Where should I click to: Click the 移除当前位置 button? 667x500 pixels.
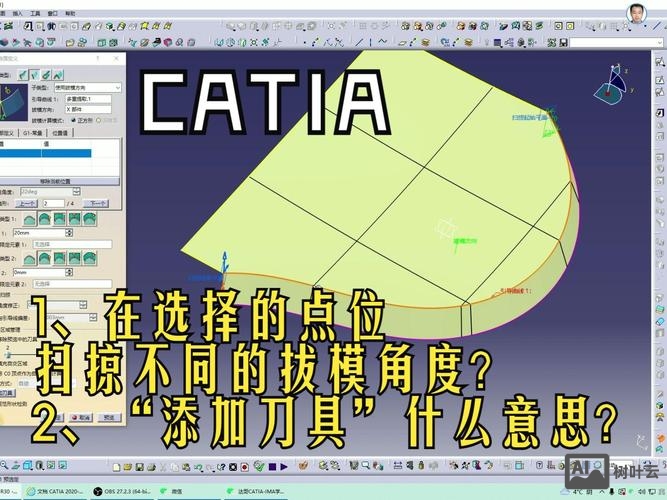[x=60, y=182]
